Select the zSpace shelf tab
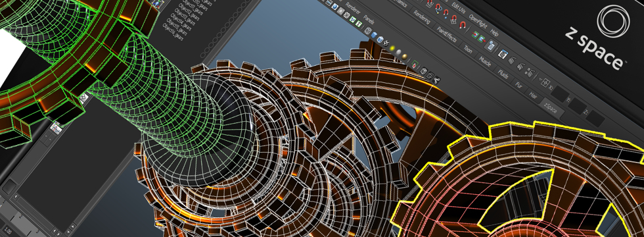This screenshot has height=237, width=644. (x=551, y=109)
